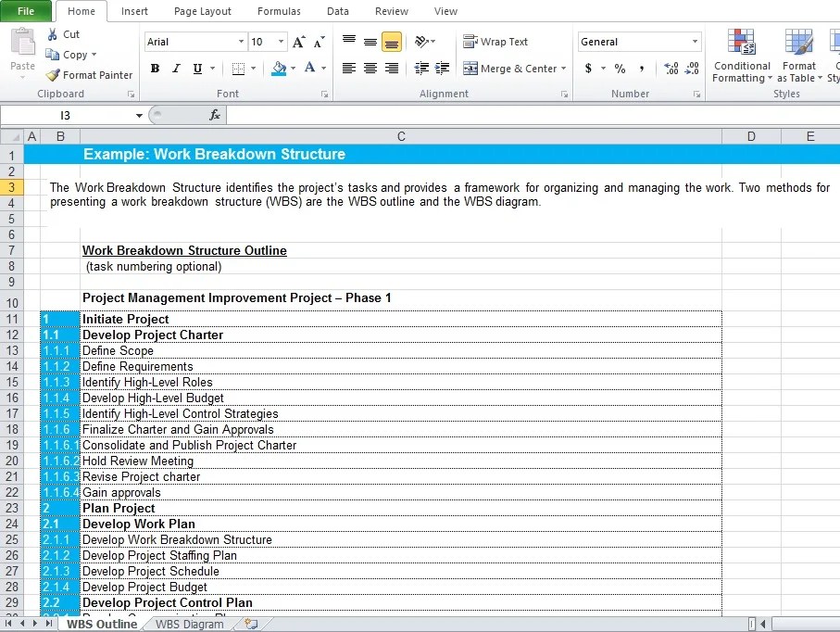This screenshot has height=632, width=840.
Task: Open the Name Box dropdown arrow
Action: coord(139,115)
